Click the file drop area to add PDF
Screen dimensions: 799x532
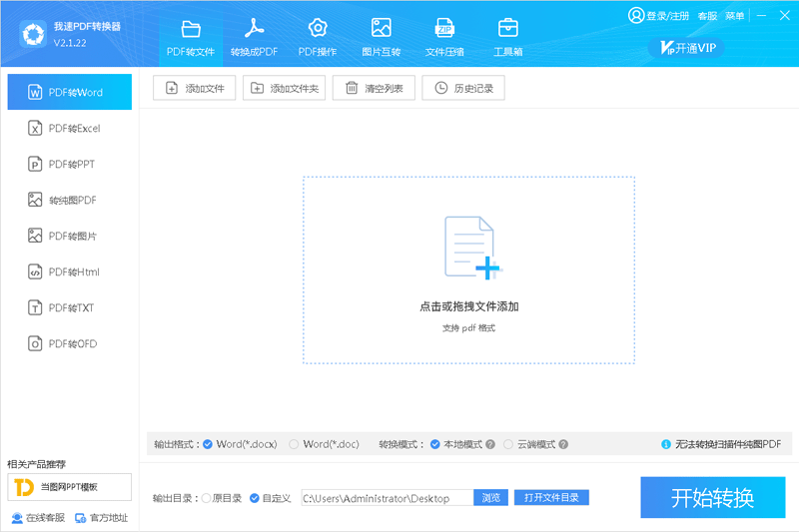click(x=468, y=269)
